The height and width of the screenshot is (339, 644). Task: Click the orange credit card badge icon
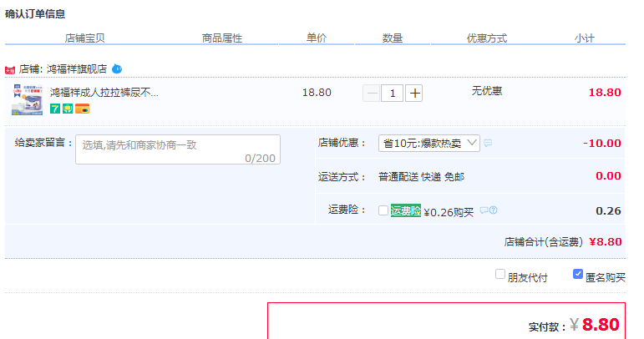82,109
